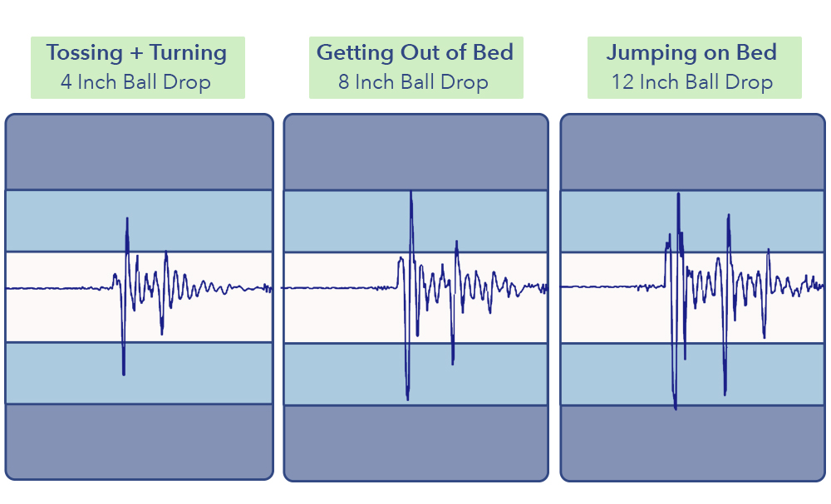
Task: Click the 4 Inch Ball Drop subtitle
Action: pos(135,82)
